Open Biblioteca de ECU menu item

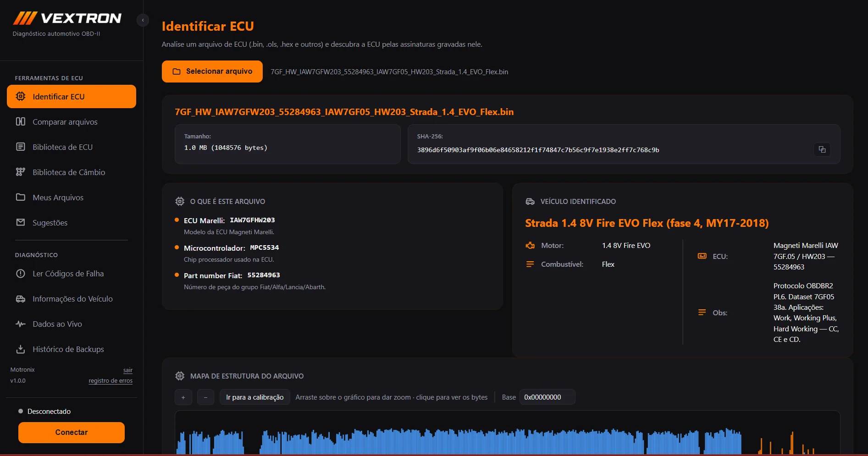pos(72,147)
